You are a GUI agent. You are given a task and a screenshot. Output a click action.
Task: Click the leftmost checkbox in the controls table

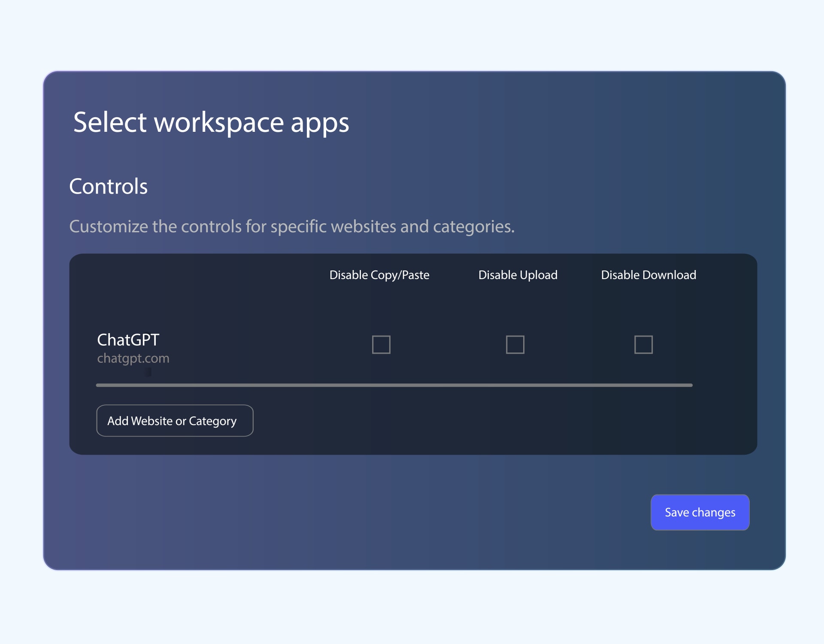(x=381, y=344)
